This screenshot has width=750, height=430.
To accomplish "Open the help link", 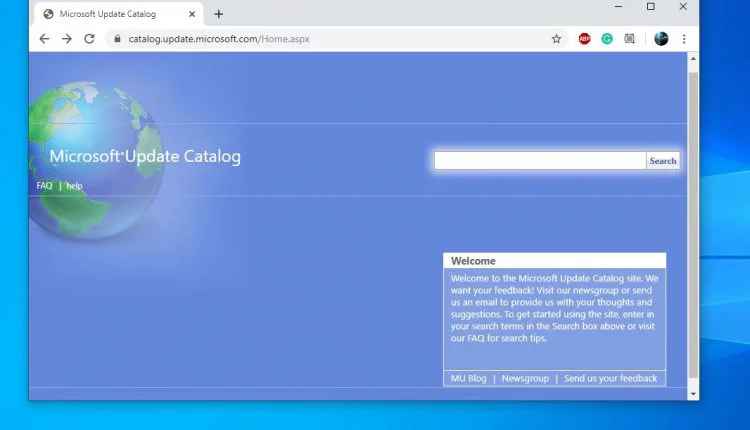I will (x=74, y=186).
